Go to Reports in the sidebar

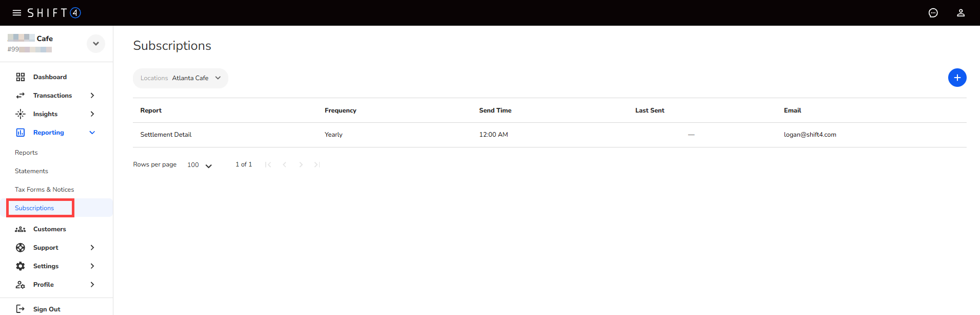pyautogui.click(x=26, y=153)
